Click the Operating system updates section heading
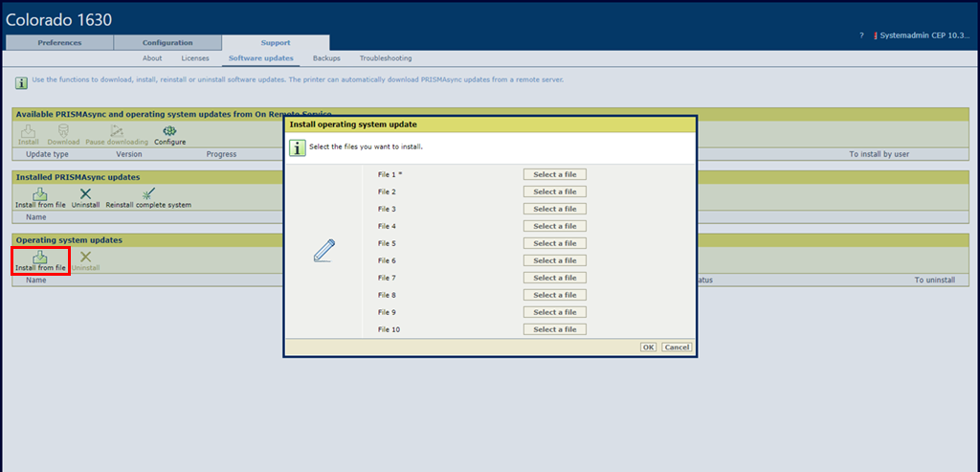Viewport: 980px width, 472px height. coord(69,240)
